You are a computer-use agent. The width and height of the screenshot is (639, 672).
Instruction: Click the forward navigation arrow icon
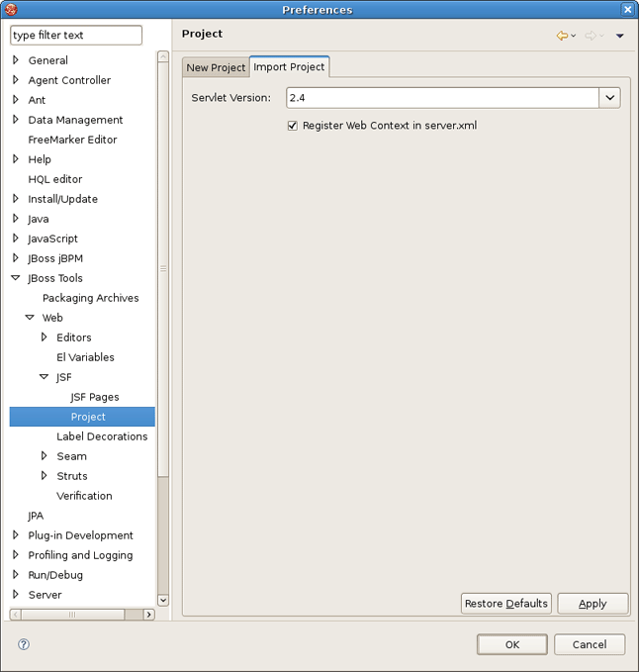[591, 36]
